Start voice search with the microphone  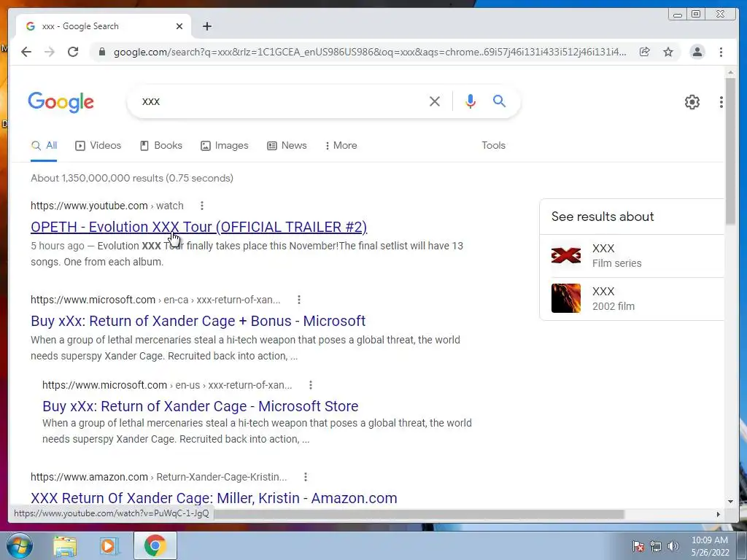tap(471, 101)
